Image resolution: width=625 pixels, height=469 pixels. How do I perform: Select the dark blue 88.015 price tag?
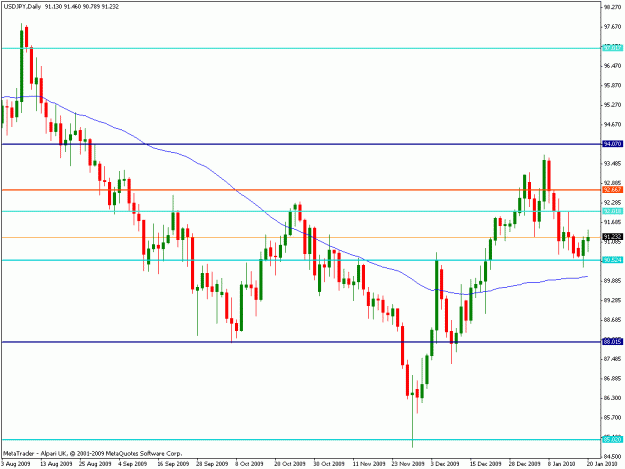tap(612, 341)
